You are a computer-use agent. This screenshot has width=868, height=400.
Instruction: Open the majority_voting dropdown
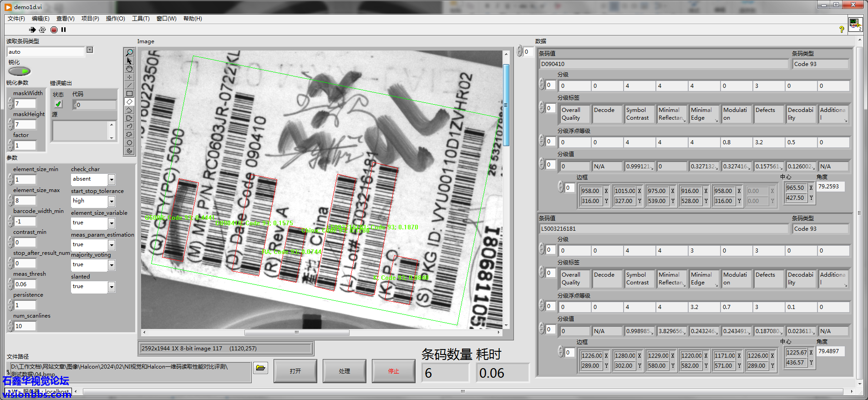pyautogui.click(x=112, y=265)
